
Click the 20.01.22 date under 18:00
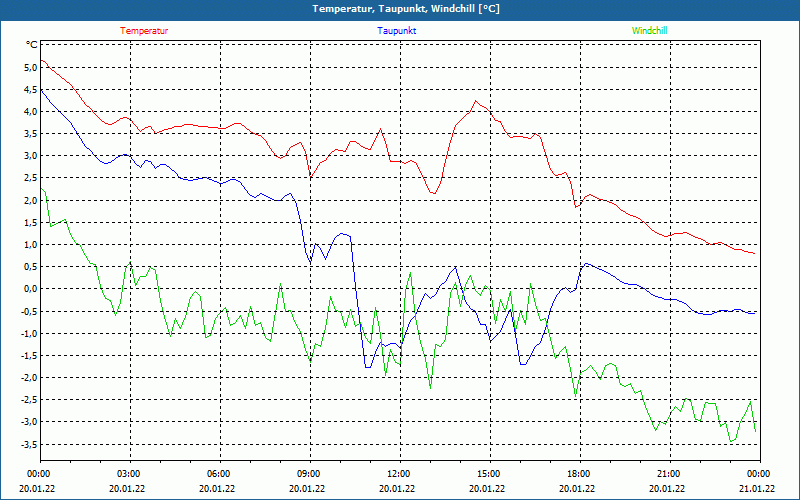(x=577, y=488)
